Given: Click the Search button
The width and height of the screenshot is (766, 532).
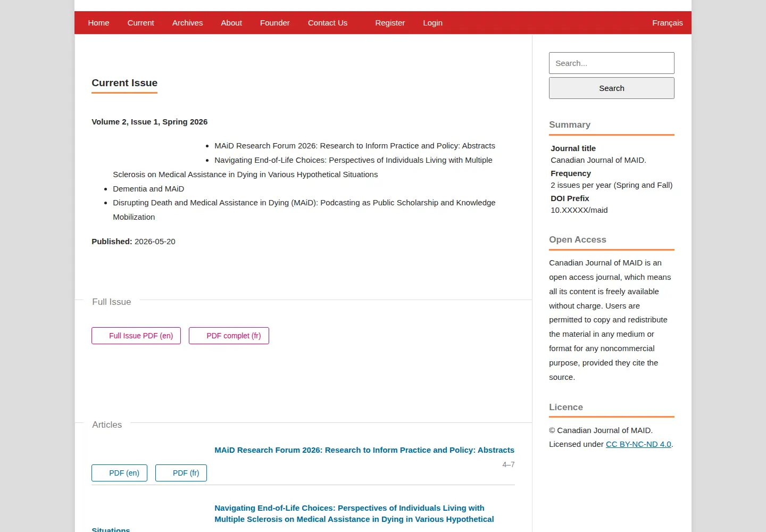Looking at the screenshot, I should click(x=611, y=88).
